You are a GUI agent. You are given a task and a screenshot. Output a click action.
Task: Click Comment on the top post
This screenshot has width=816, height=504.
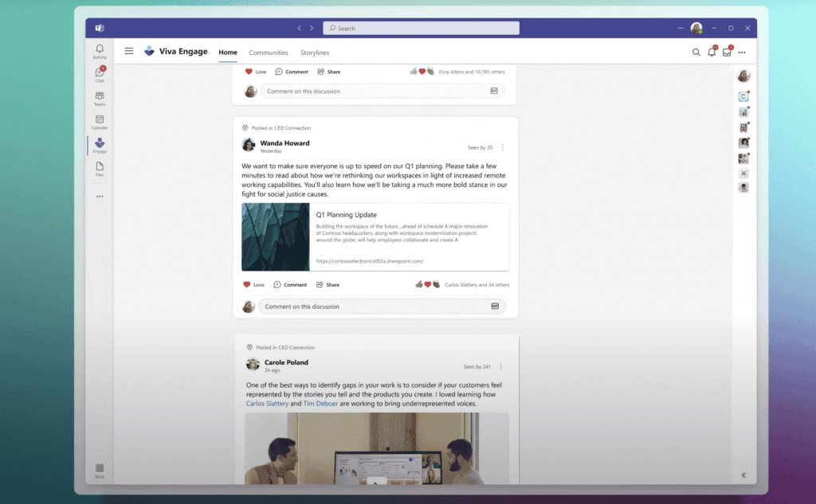pos(292,72)
